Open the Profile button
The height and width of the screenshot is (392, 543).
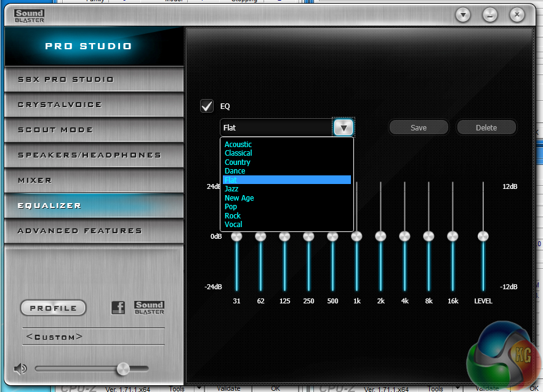(54, 308)
